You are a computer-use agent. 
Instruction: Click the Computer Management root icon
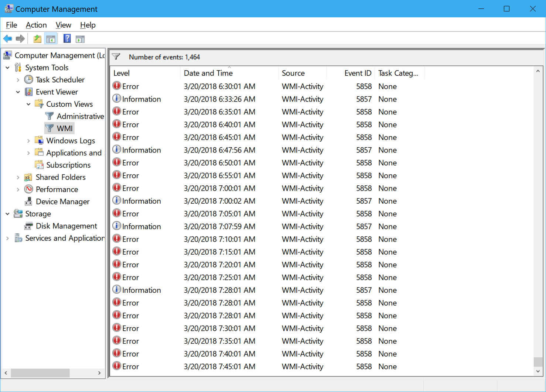coord(7,55)
